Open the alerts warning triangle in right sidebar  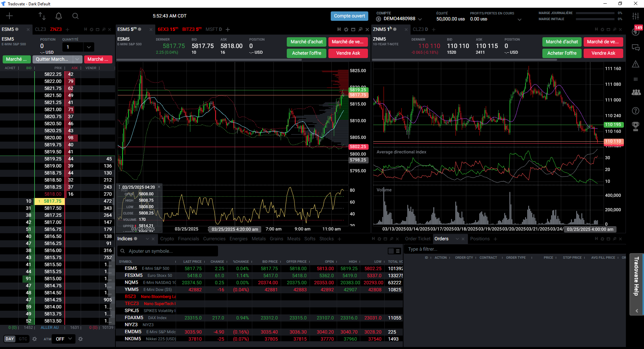pyautogui.click(x=636, y=64)
